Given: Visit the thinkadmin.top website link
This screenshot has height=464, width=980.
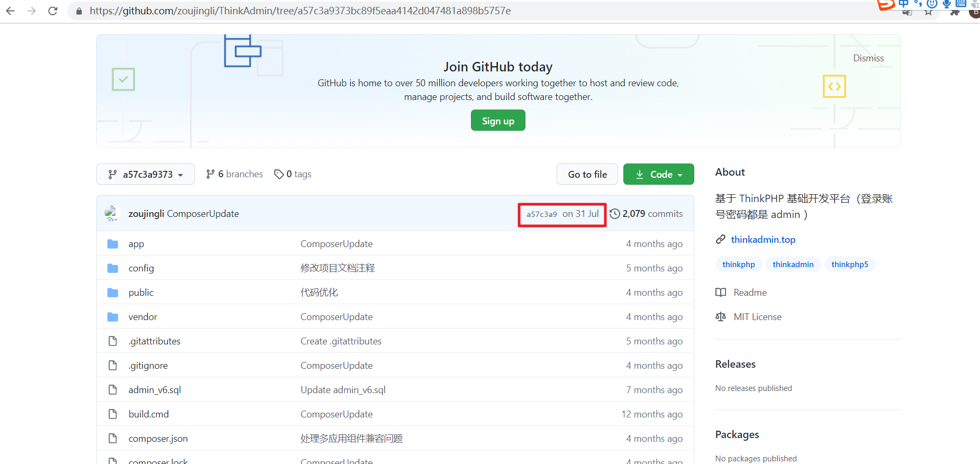Looking at the screenshot, I should (x=763, y=240).
